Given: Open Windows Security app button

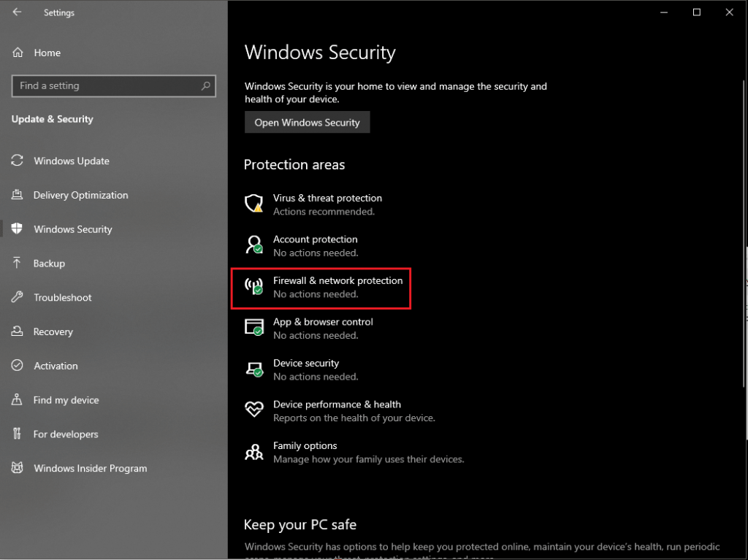Looking at the screenshot, I should coord(308,122).
